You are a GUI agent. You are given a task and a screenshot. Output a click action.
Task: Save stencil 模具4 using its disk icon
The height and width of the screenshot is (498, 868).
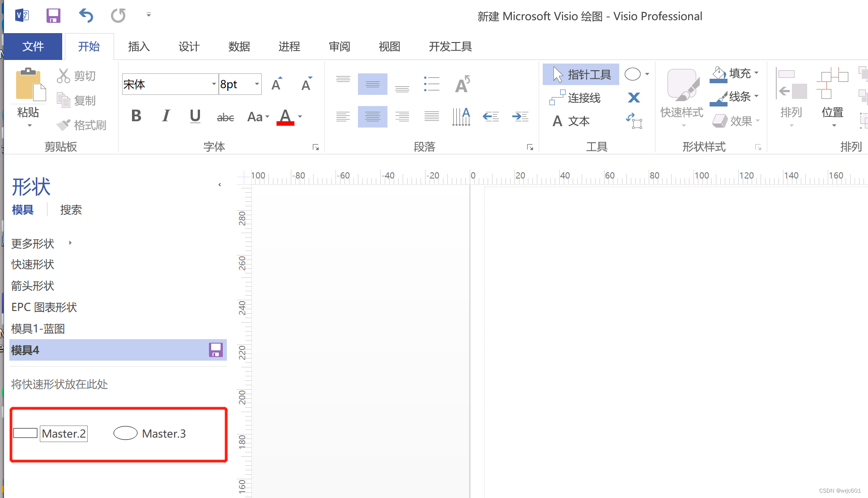(x=216, y=350)
